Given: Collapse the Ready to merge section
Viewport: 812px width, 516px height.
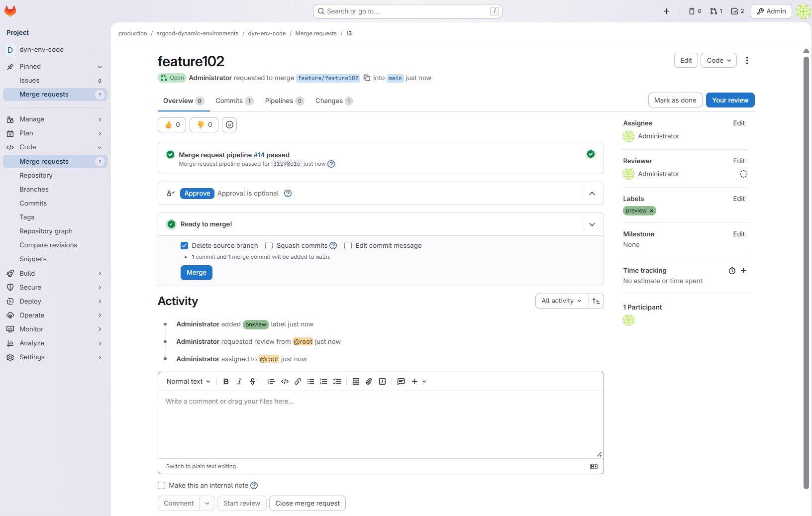Looking at the screenshot, I should click(x=592, y=224).
